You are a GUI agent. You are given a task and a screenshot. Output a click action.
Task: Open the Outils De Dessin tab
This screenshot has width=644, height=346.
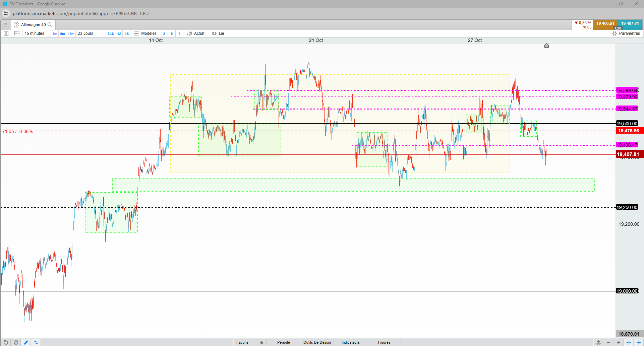click(x=317, y=342)
